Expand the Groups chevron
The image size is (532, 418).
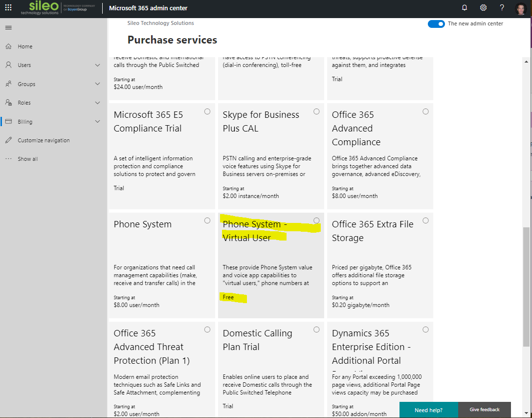[x=97, y=84]
